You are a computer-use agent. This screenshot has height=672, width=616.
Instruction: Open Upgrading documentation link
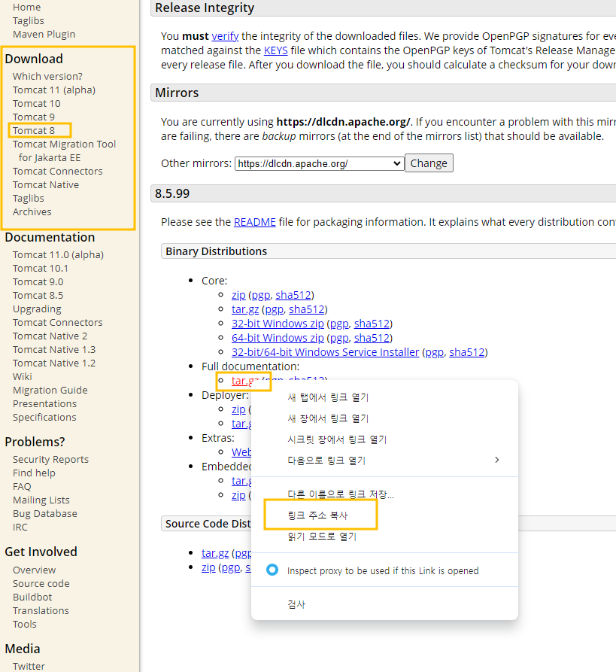(37, 309)
